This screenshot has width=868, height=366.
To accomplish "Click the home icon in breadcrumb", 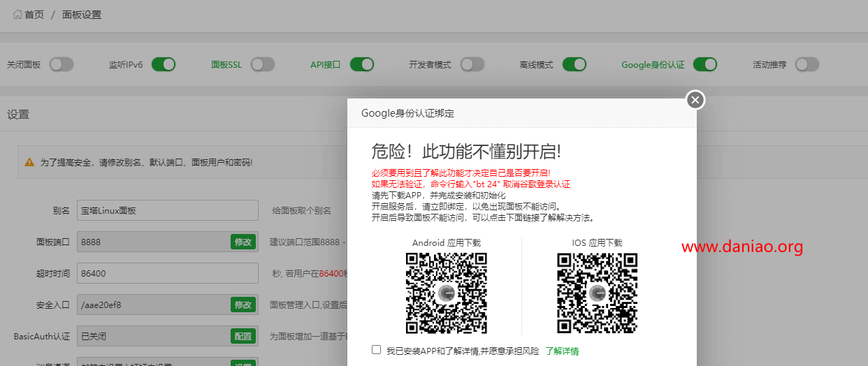I will click(x=17, y=14).
